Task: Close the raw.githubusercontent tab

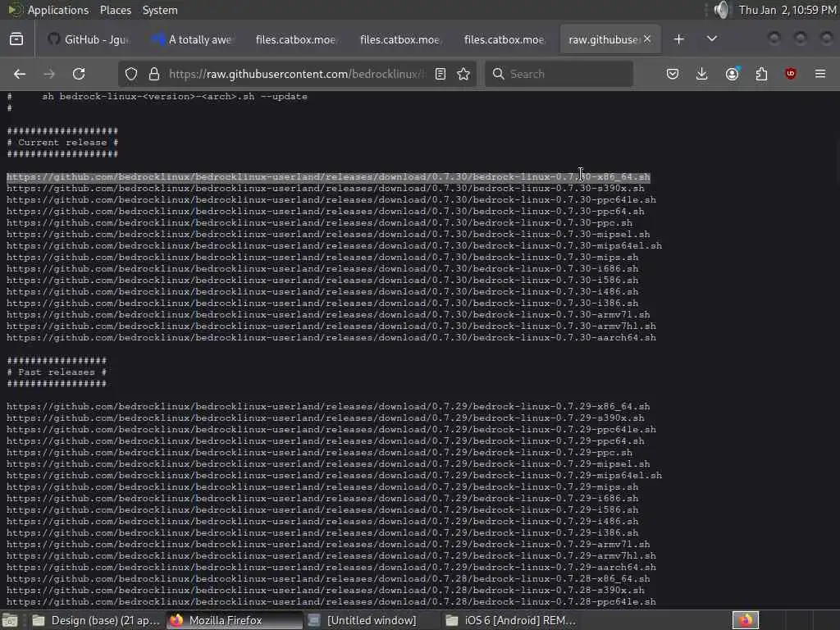Action: click(x=647, y=39)
